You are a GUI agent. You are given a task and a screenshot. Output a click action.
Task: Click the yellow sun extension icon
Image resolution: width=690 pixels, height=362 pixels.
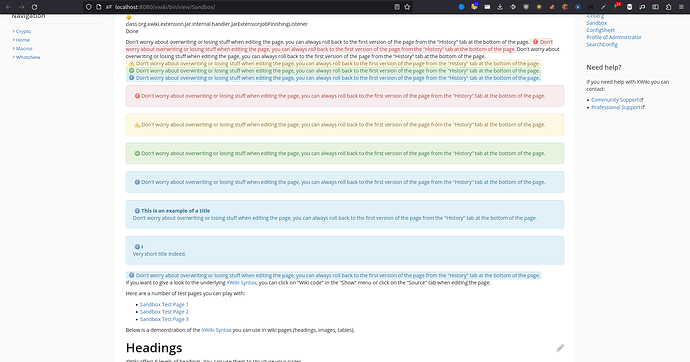(x=539, y=7)
